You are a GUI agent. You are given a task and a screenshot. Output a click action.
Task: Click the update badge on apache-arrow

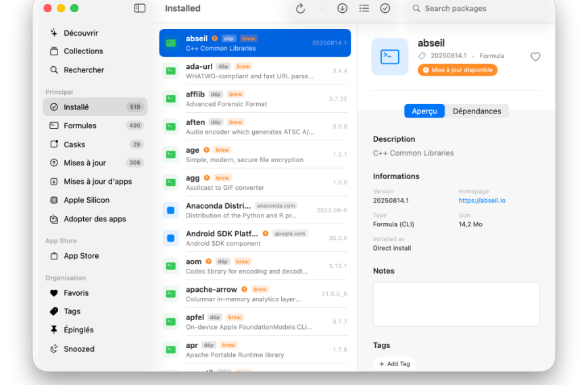244,289
